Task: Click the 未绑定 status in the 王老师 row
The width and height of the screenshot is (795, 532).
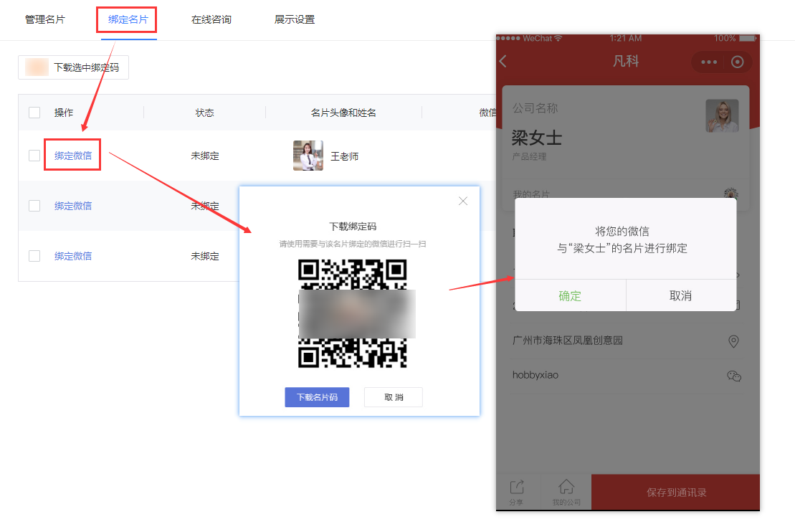Action: point(205,156)
